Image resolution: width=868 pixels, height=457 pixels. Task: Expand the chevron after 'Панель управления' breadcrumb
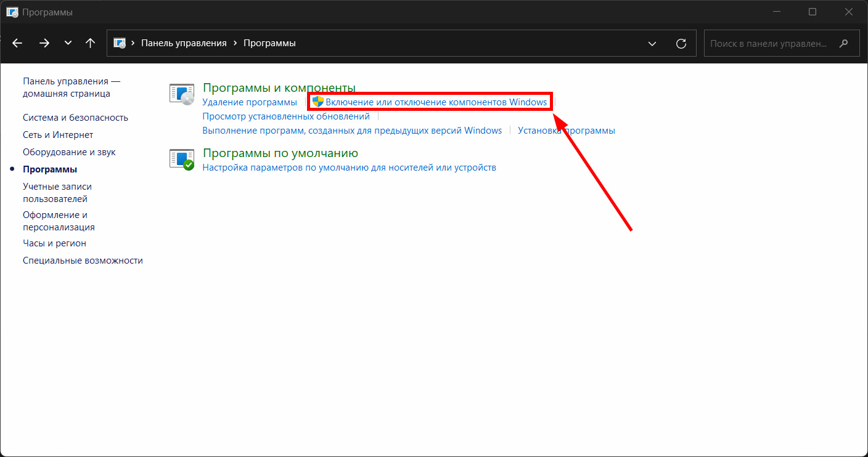coord(235,43)
